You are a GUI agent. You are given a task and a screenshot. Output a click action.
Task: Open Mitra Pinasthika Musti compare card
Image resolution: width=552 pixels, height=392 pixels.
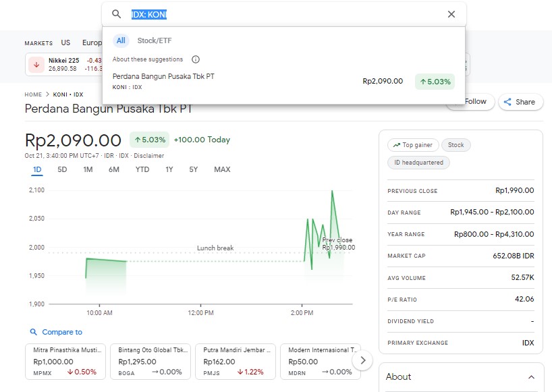pyautogui.click(x=65, y=362)
